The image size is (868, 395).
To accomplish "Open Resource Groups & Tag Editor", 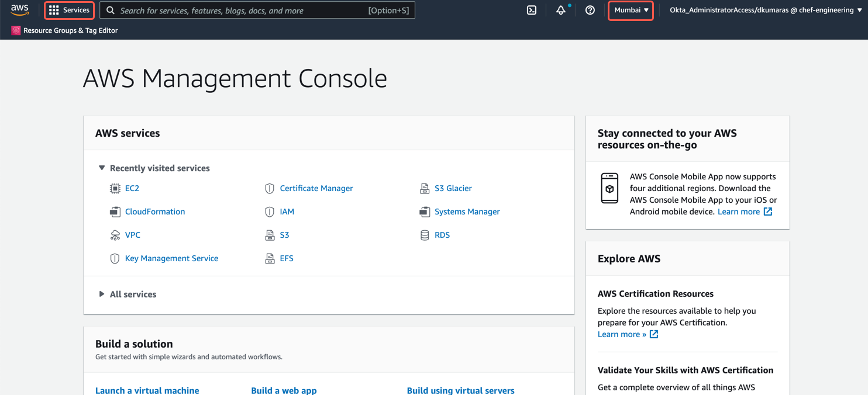I will pos(70,30).
